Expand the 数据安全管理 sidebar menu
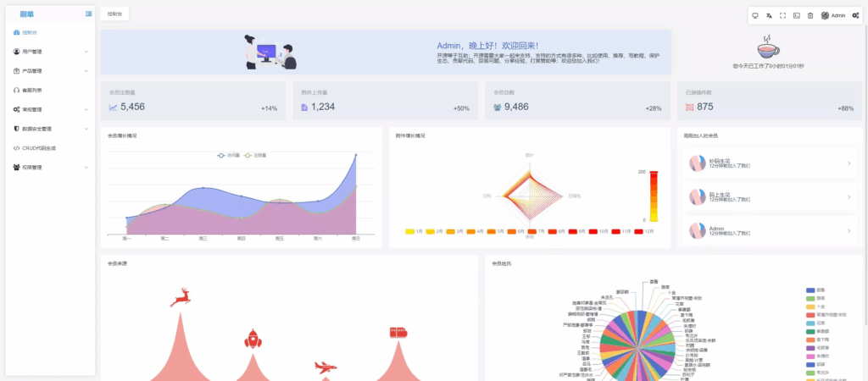The image size is (868, 381). click(x=50, y=129)
